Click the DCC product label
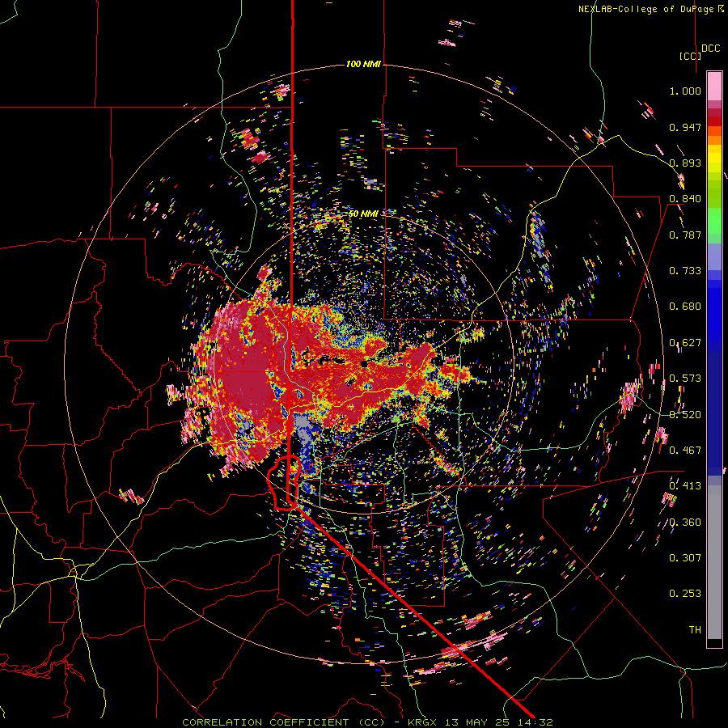Image resolution: width=728 pixels, height=728 pixels. click(710, 49)
